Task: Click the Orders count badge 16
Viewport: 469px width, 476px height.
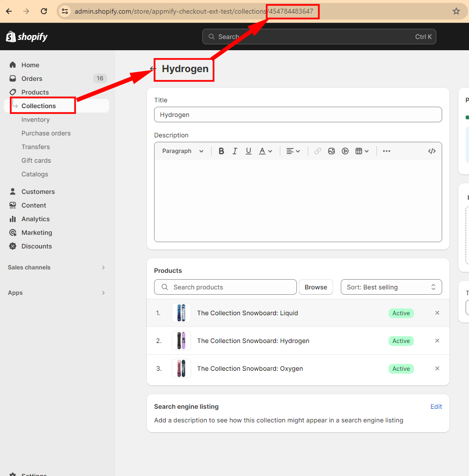Action: click(100, 78)
